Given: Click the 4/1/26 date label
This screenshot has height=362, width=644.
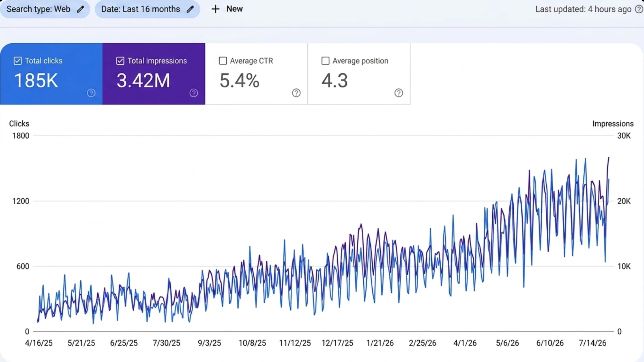Looking at the screenshot, I should (465, 343).
